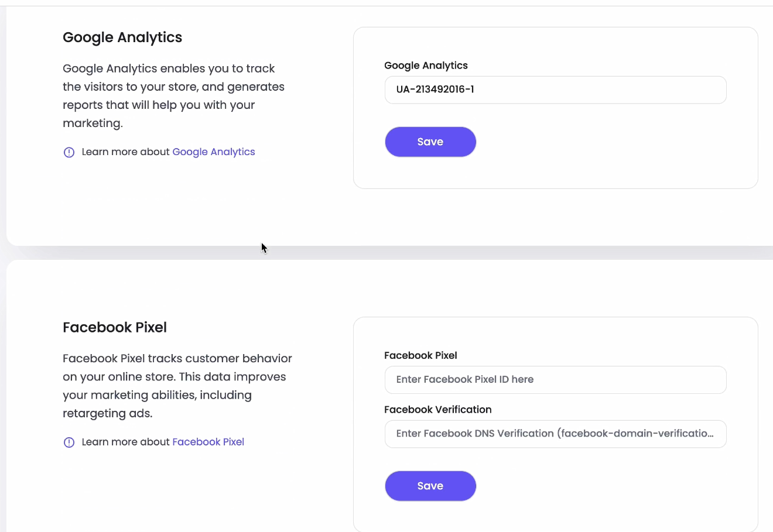
Task: Click the Facebook Verification field label
Action: coord(437,410)
